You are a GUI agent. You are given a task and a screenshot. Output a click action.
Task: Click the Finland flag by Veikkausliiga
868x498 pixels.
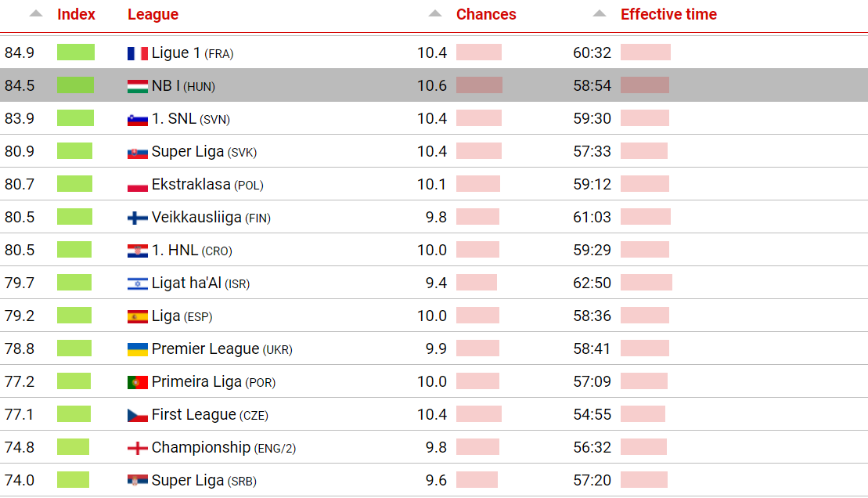(137, 218)
